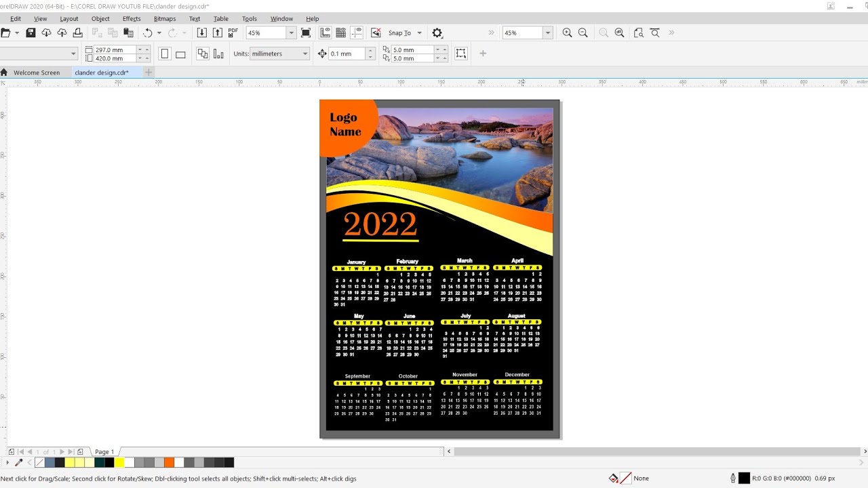
Task: Click the Publish to PDF icon
Action: point(233,33)
